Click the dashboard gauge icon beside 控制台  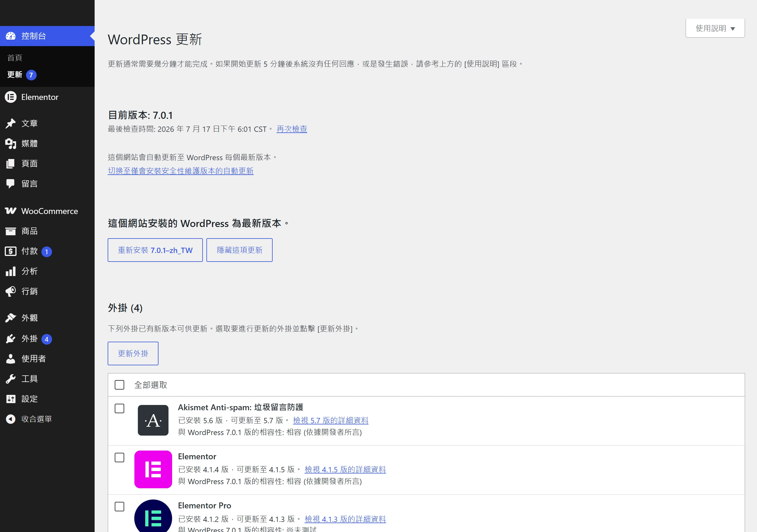(11, 36)
